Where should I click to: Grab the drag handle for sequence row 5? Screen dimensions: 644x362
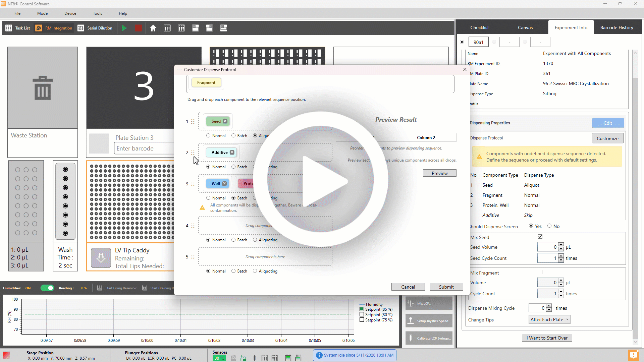coord(193,257)
